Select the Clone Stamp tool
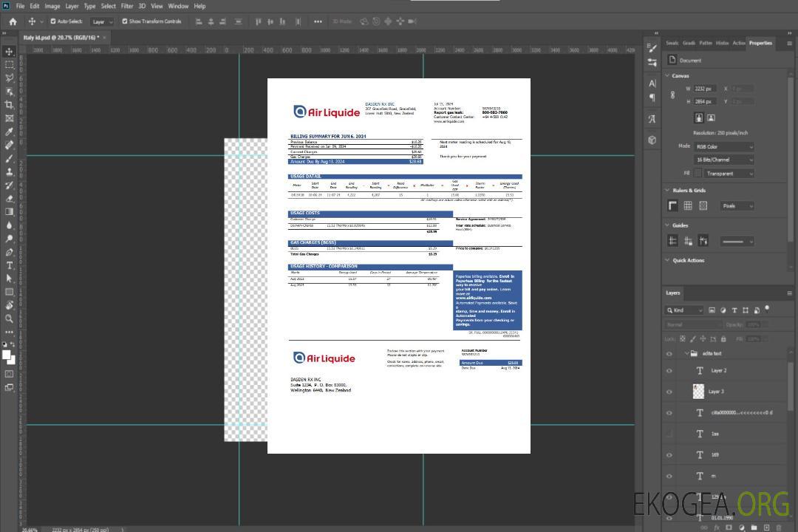Screen dimensions: 798x532 click(9, 171)
